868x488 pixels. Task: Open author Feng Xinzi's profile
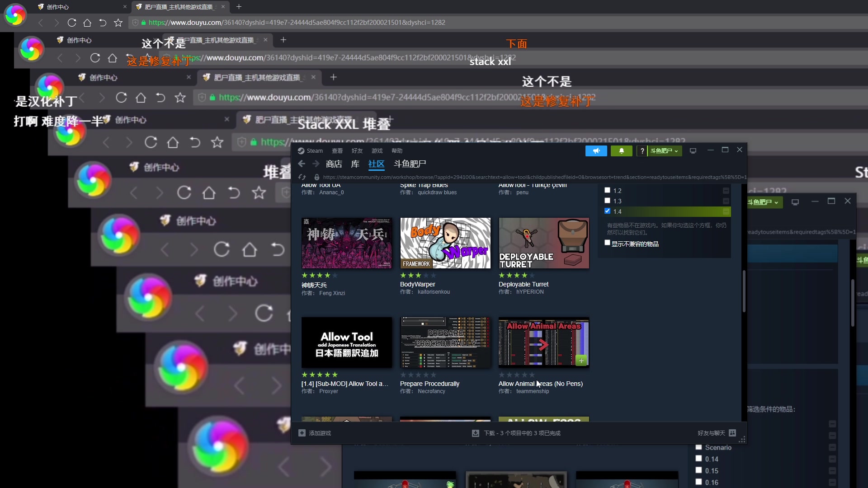coord(332,293)
